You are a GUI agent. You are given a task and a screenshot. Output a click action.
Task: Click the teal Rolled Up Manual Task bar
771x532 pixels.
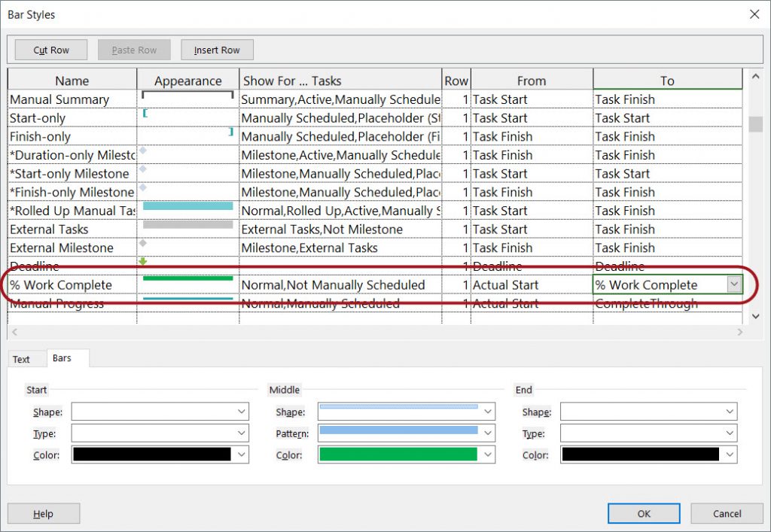point(187,206)
